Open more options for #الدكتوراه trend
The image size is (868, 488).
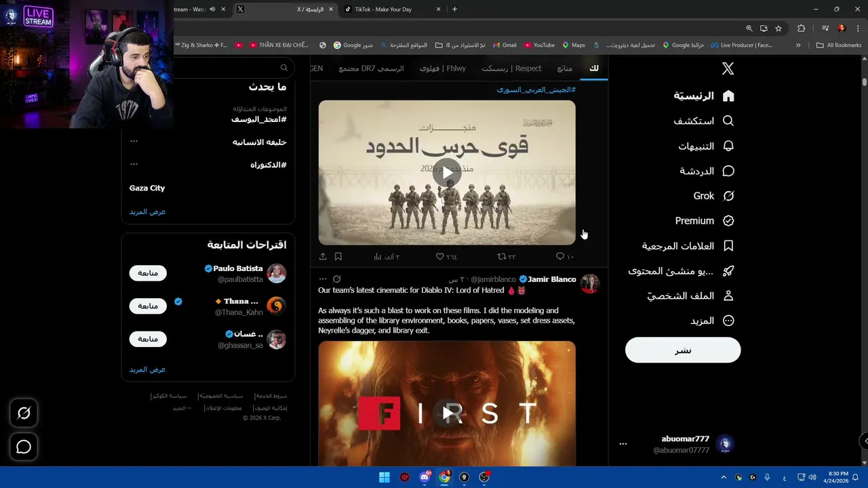click(134, 164)
